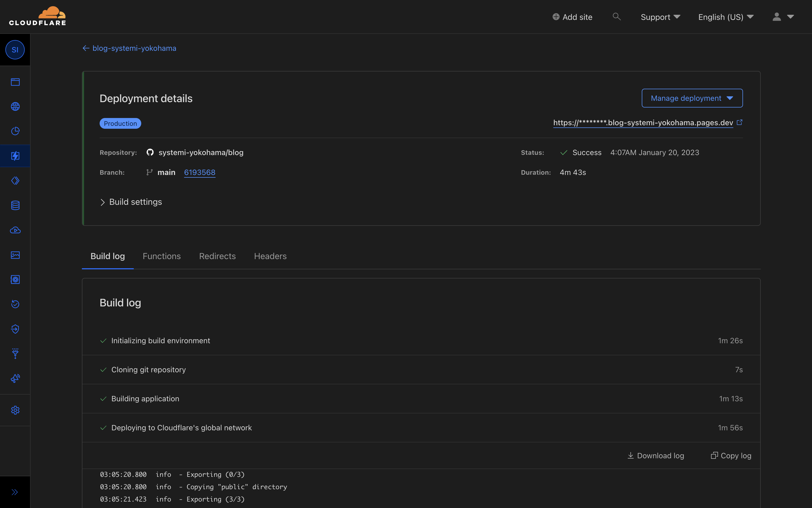The image size is (812, 508).
Task: Switch to the Functions tab
Action: (x=162, y=256)
